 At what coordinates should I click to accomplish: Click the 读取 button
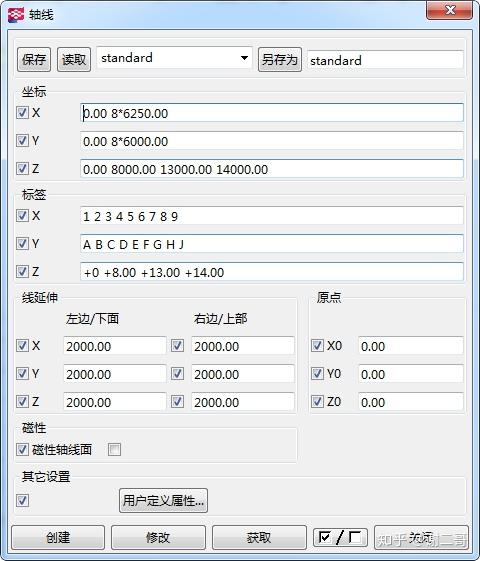tap(74, 59)
